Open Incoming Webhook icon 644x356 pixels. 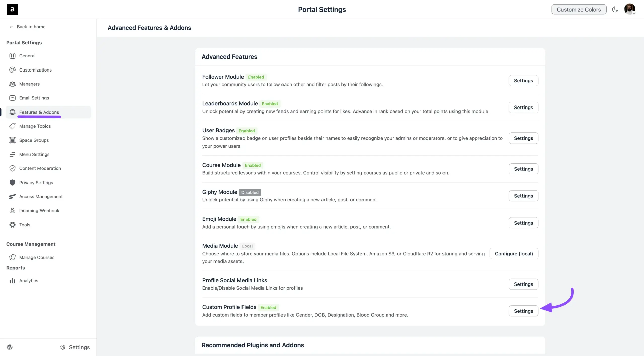click(12, 211)
